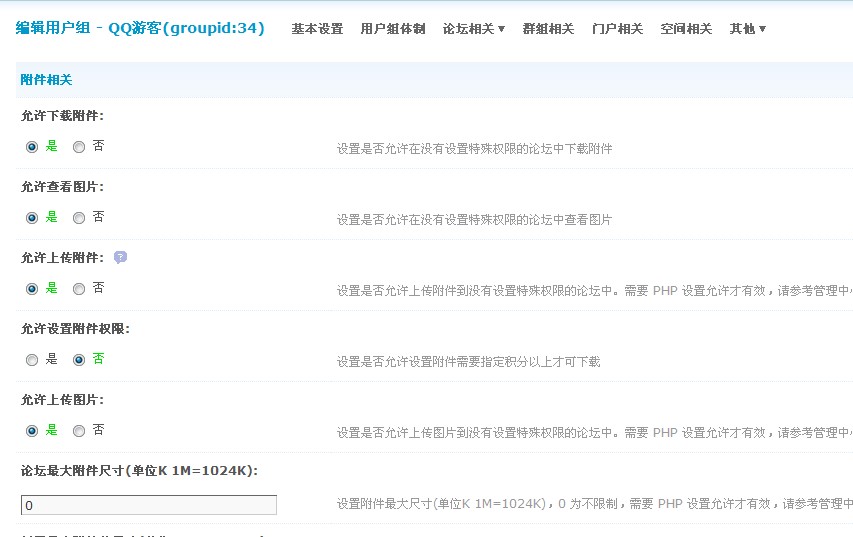Select 否 for 允许上传图片
The image size is (853, 537).
click(x=79, y=431)
